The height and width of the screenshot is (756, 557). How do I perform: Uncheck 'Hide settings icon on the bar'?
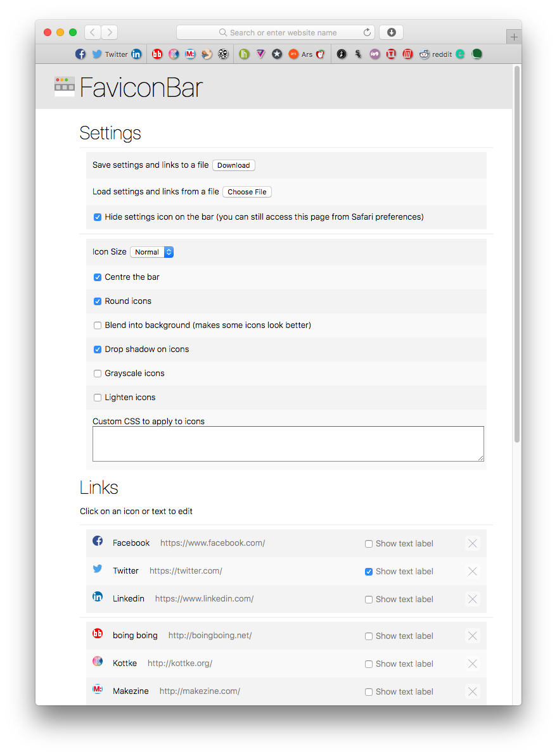(x=98, y=217)
